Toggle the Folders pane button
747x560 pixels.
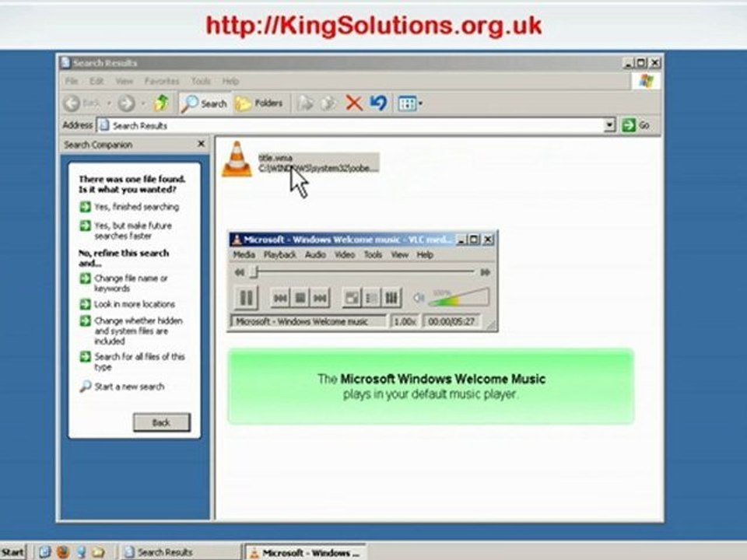(x=259, y=103)
